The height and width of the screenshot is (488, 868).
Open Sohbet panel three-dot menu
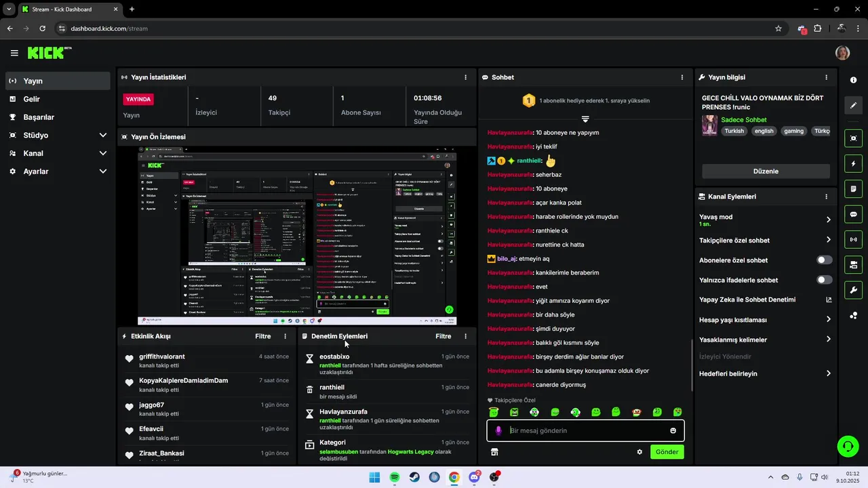tap(682, 77)
